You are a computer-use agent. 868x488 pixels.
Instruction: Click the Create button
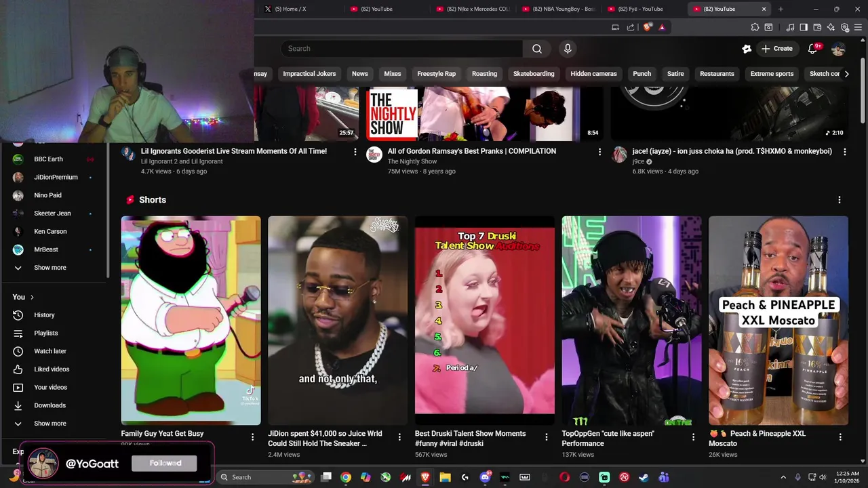(x=776, y=49)
